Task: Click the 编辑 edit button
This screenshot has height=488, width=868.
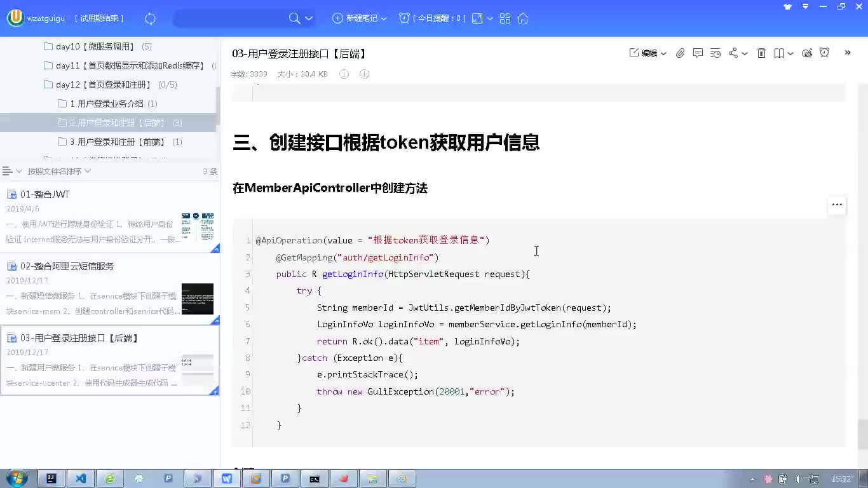Action: pyautogui.click(x=643, y=53)
